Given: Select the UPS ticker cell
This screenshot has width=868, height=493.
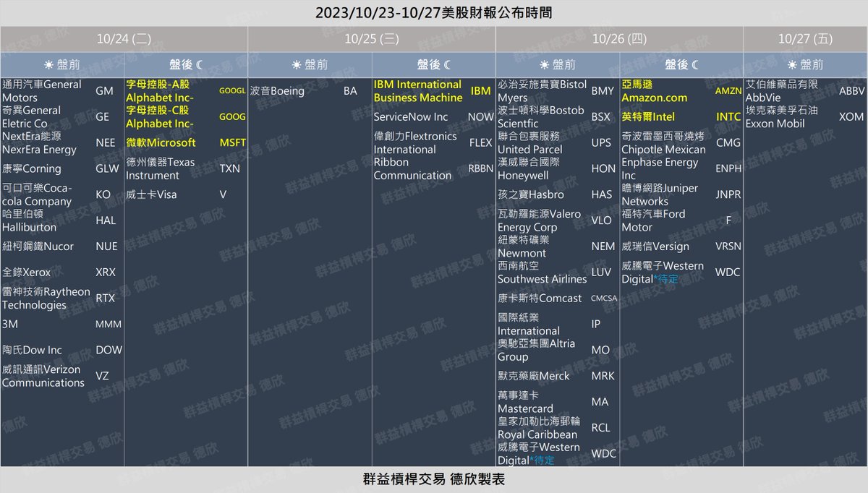Looking at the screenshot, I should pyautogui.click(x=601, y=143).
